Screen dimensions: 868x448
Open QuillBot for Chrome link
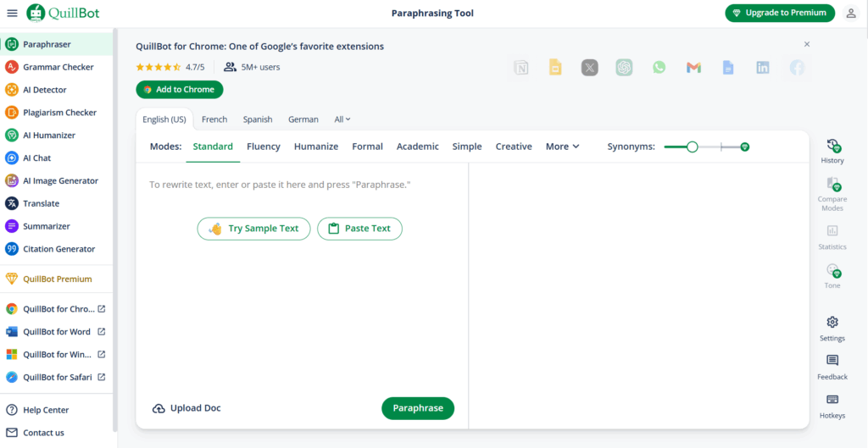tap(57, 309)
